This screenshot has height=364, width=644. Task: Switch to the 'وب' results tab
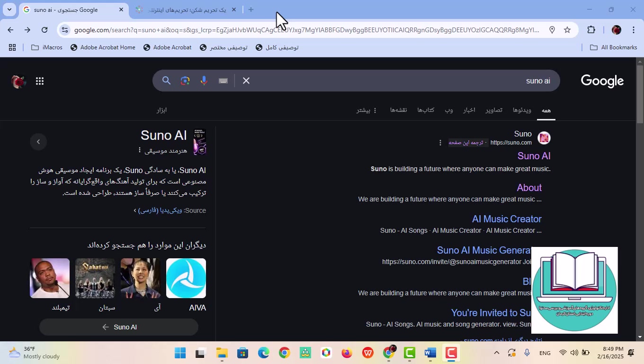[449, 110]
